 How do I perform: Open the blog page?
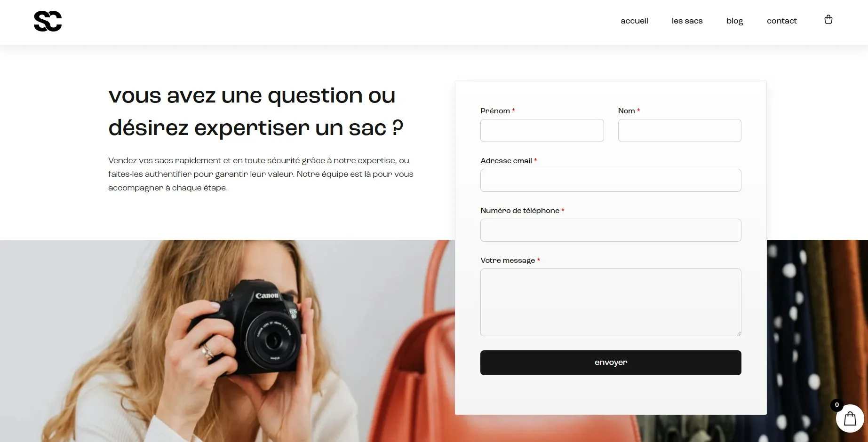pos(734,21)
